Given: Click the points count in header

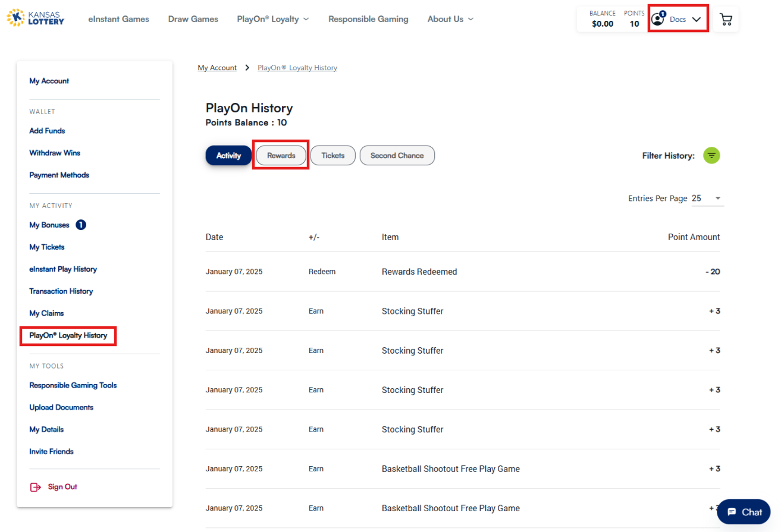Looking at the screenshot, I should (635, 24).
